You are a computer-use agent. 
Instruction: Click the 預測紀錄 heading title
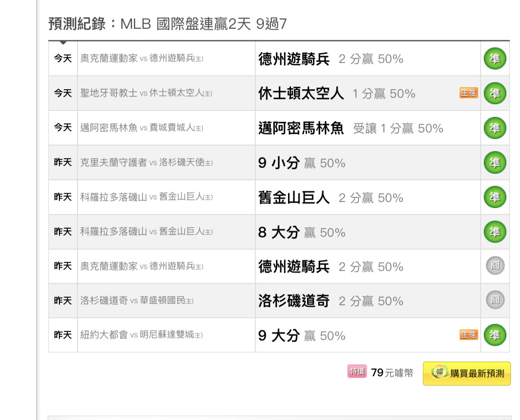tap(168, 24)
